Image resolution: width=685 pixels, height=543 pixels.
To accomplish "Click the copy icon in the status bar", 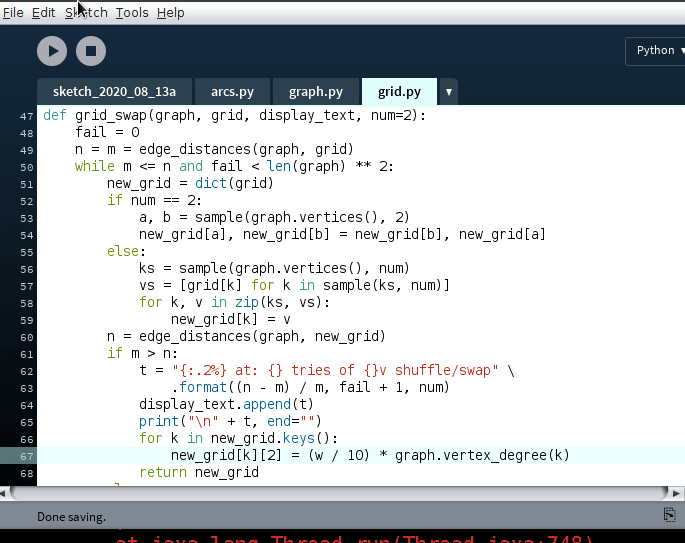I will (669, 514).
